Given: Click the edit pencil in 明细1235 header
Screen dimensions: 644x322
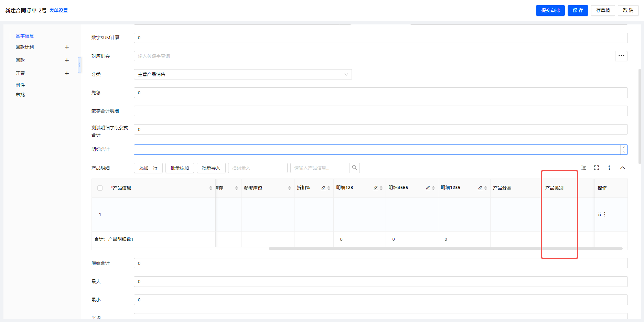Looking at the screenshot, I should click(480, 188).
